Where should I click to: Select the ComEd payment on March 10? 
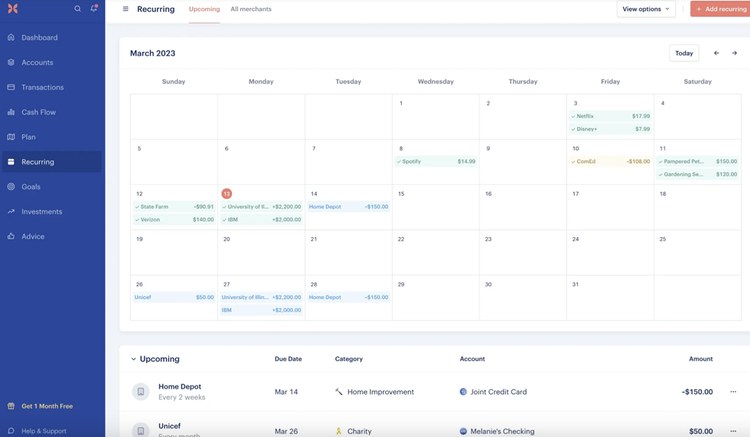click(610, 161)
